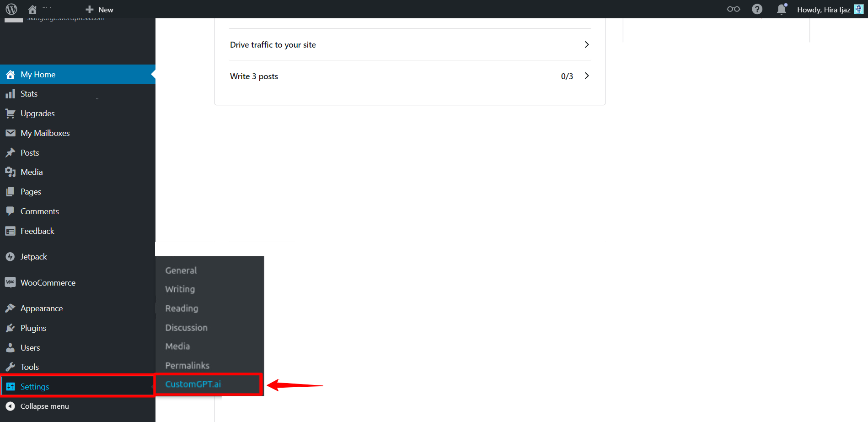Screen dimensions: 868x422
Task: Click the Jetpack lightning icon
Action: coord(10,257)
